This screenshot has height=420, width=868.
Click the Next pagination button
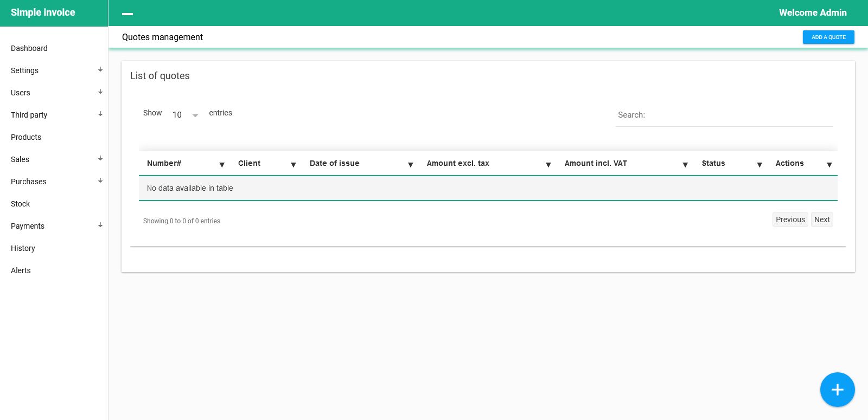[822, 219]
